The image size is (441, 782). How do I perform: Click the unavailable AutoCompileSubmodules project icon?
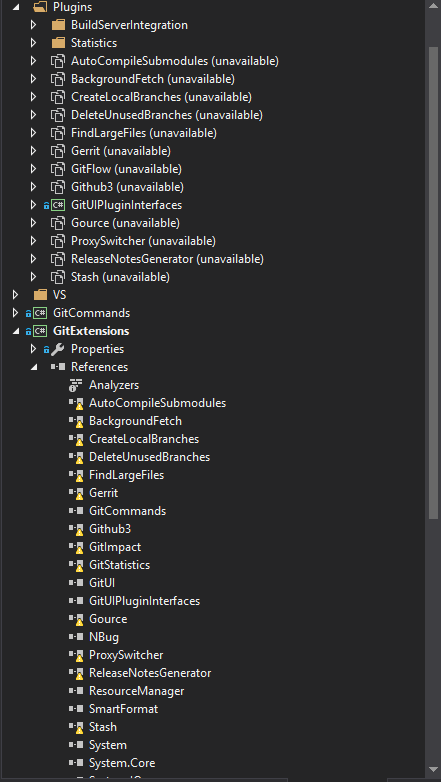58,61
